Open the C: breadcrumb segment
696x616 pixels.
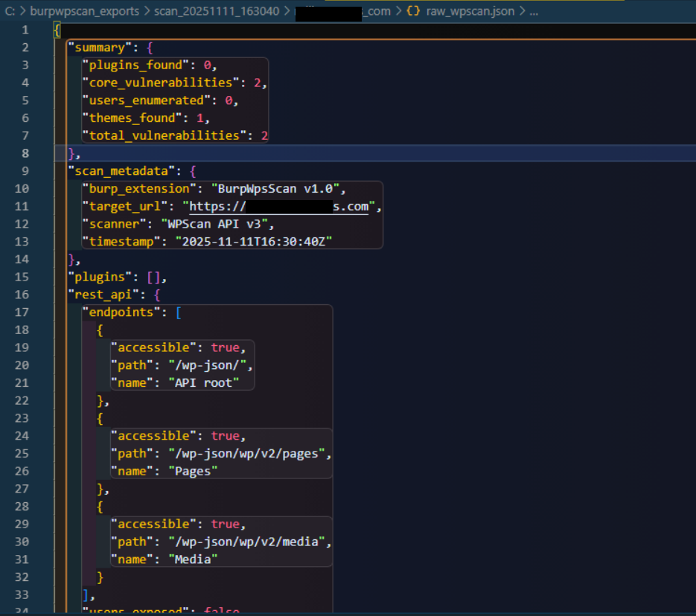click(10, 11)
